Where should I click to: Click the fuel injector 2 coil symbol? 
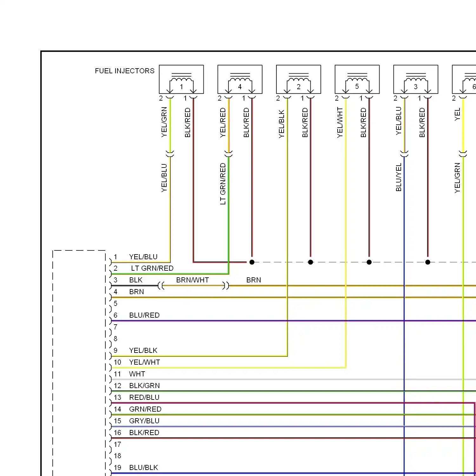[x=299, y=79]
